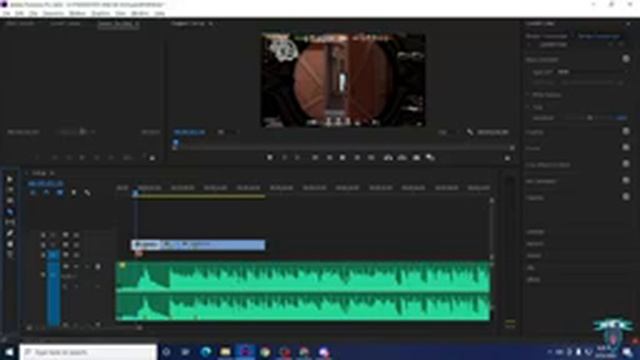Click the timeline horizontal zoom scroll bar
Image resolution: width=640 pixels, height=360 pixels.
[x=85, y=328]
